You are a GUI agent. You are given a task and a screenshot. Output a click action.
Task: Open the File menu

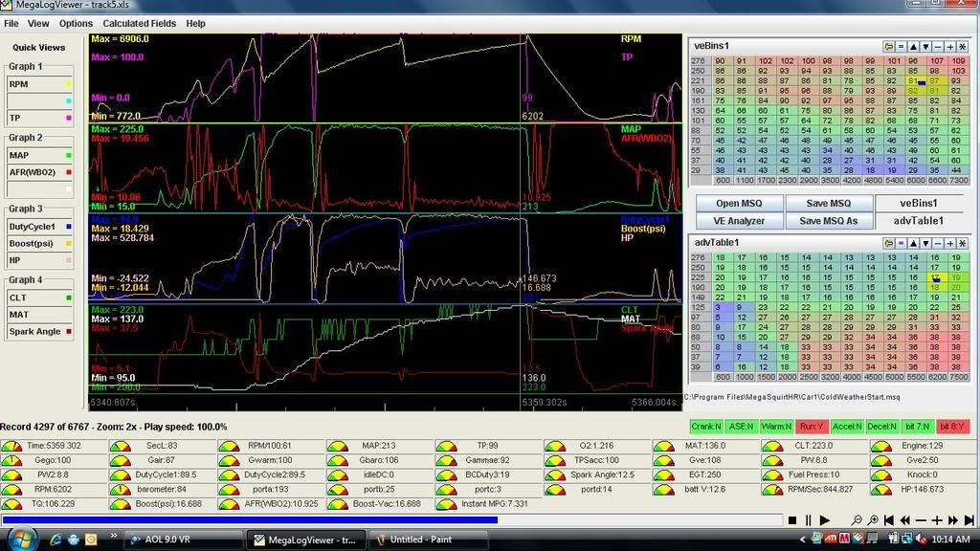(11, 23)
